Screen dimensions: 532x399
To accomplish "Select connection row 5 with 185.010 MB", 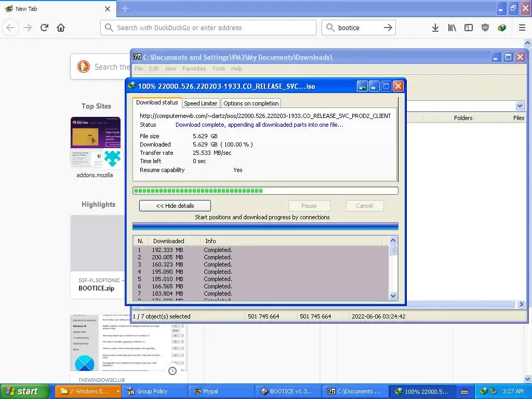I will click(x=261, y=279).
